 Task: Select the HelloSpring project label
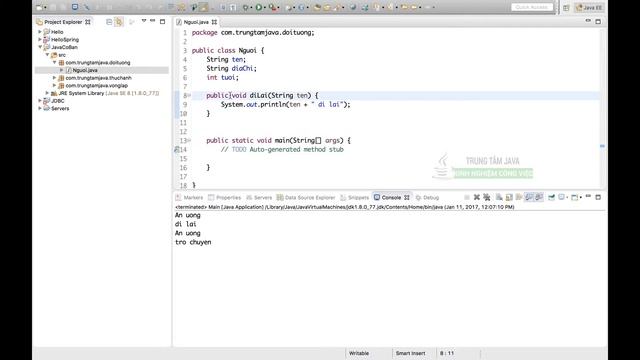[65, 39]
